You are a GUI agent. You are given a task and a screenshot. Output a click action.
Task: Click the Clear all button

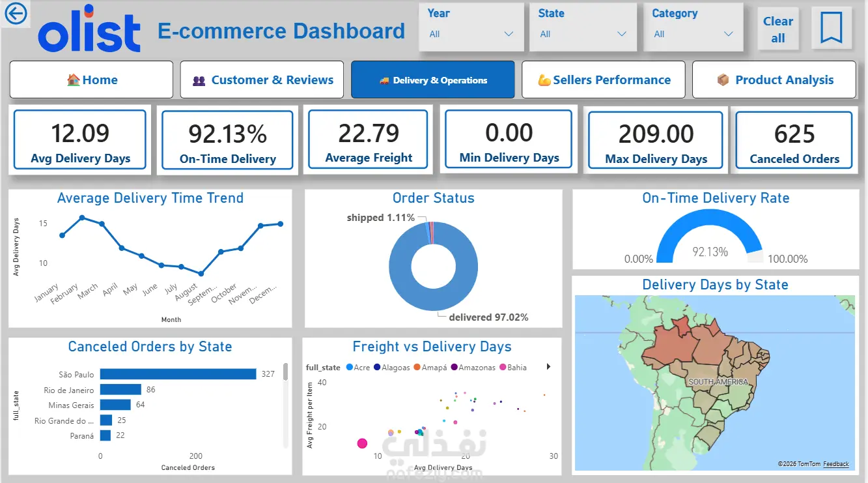[x=778, y=29]
